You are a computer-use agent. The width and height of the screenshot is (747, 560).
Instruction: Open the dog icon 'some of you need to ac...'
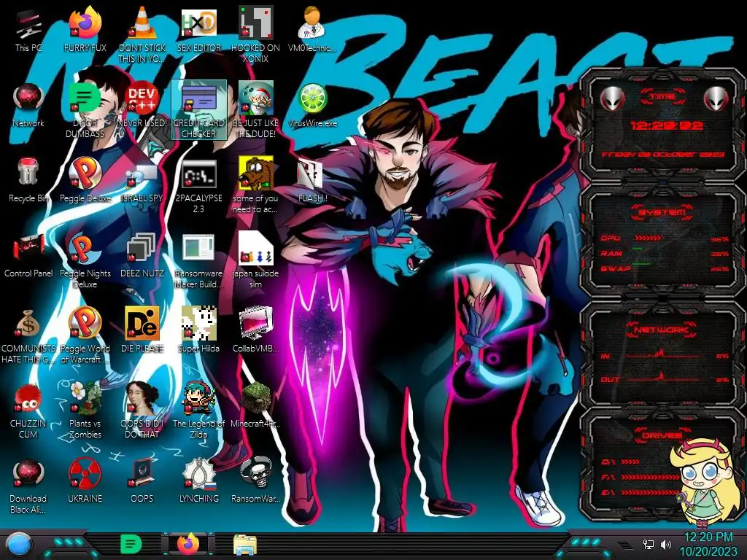point(255,186)
